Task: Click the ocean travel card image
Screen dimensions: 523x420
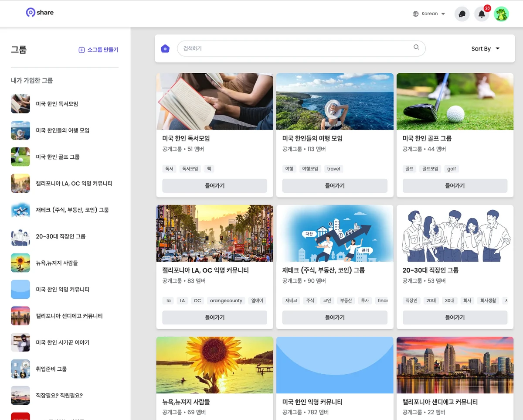Action: [335, 102]
